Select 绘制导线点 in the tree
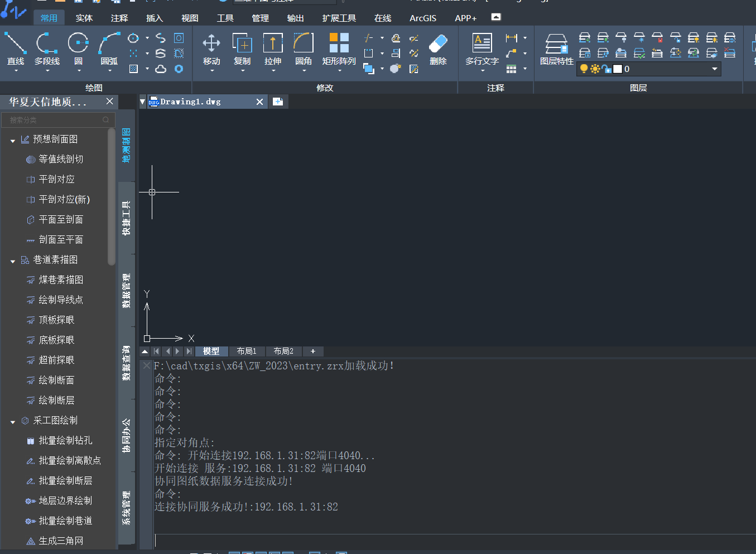This screenshot has height=554, width=756. (61, 300)
